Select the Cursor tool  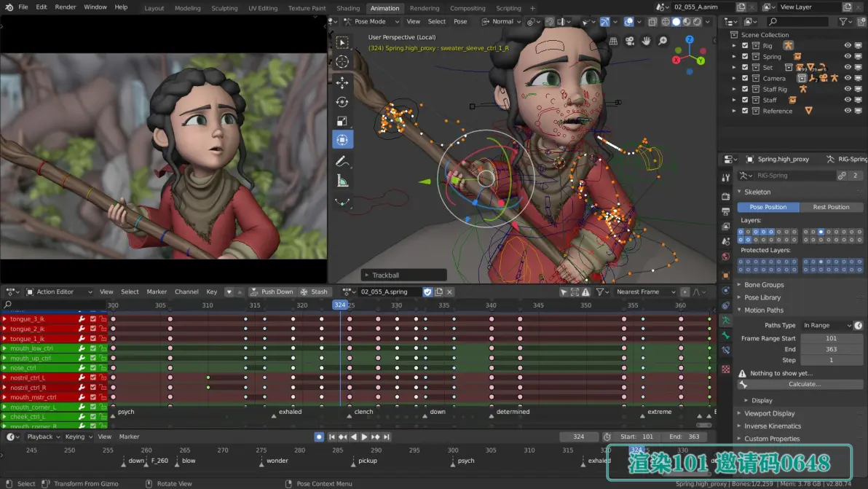click(342, 62)
